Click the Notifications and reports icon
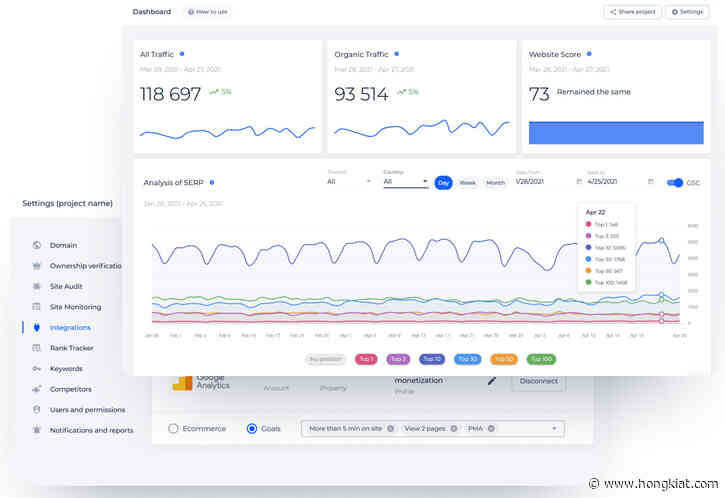This screenshot has width=725, height=498. point(37,430)
